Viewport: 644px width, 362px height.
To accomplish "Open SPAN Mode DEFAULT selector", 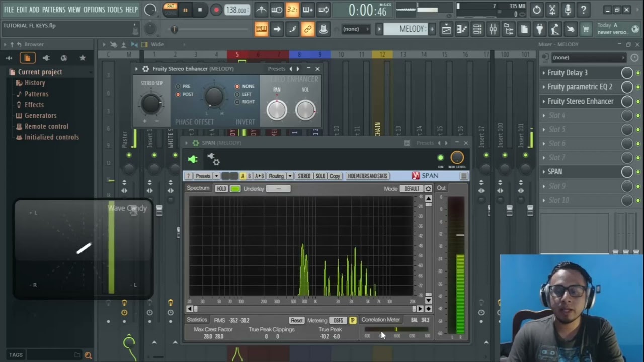I will click(x=412, y=189).
